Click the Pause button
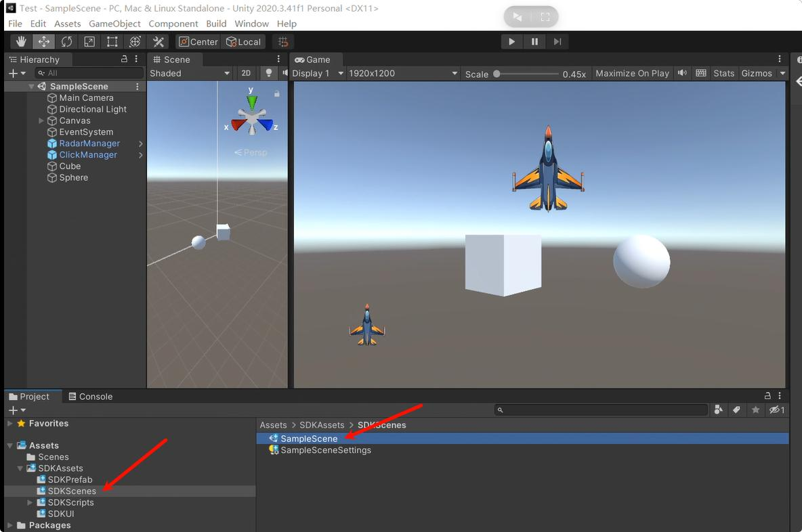802x532 pixels. 534,42
